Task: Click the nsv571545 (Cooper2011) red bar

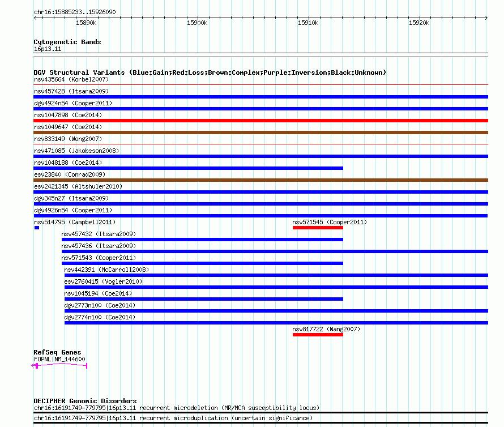Action: (318, 228)
